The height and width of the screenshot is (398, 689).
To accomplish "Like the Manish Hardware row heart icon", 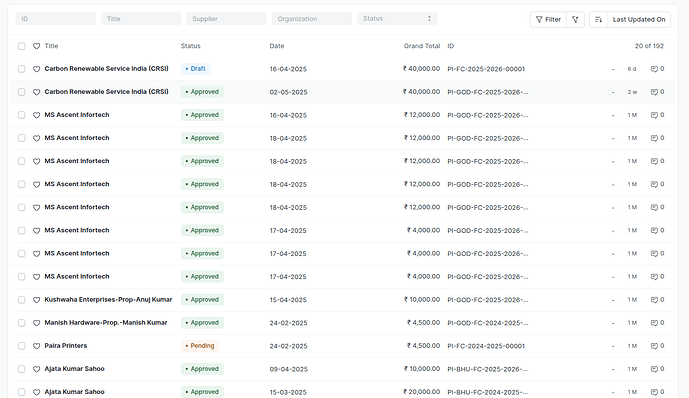I will [36, 323].
